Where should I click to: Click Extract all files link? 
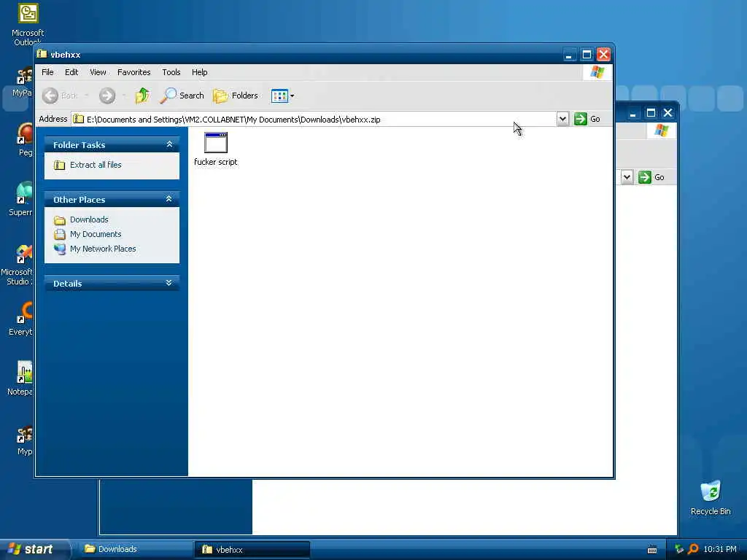[96, 165]
